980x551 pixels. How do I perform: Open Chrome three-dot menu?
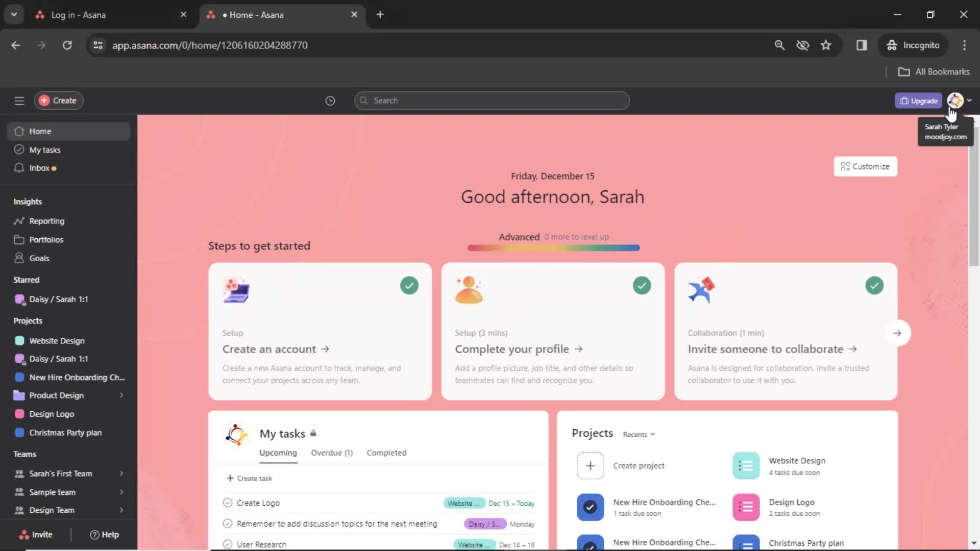click(x=964, y=45)
